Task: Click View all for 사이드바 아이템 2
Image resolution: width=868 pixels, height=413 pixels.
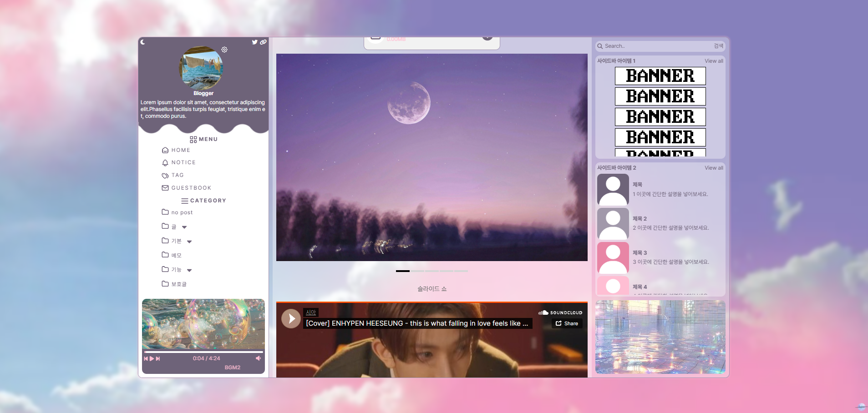Action: (x=714, y=168)
